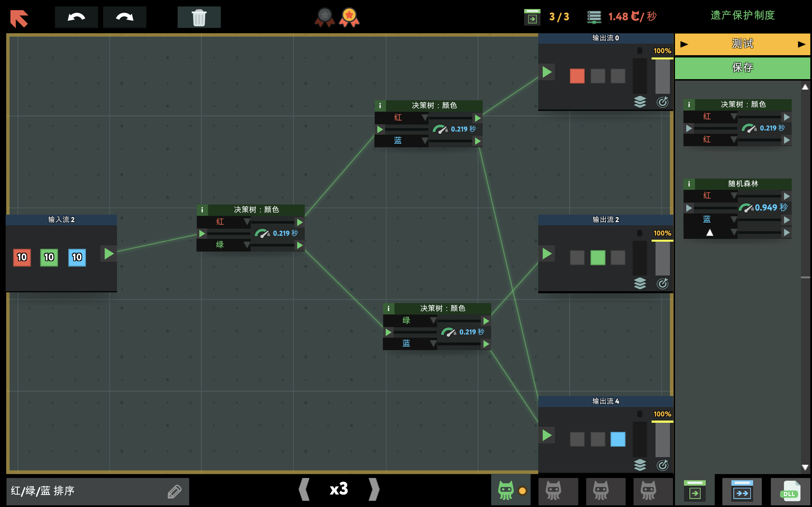Click the layers icon in 输出流 0
812x507 pixels.
(x=640, y=102)
